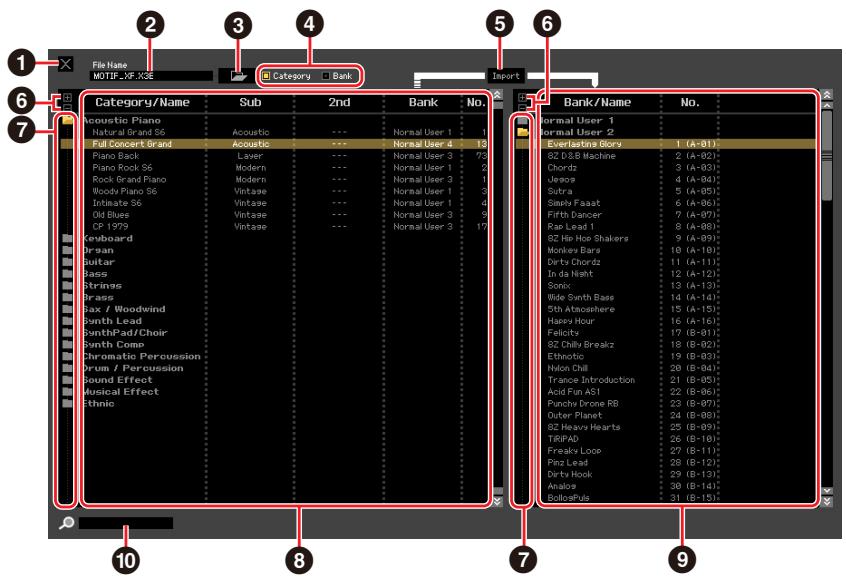Open the Keyboard category folder icon
This screenshot has height=579, width=846.
[67, 238]
